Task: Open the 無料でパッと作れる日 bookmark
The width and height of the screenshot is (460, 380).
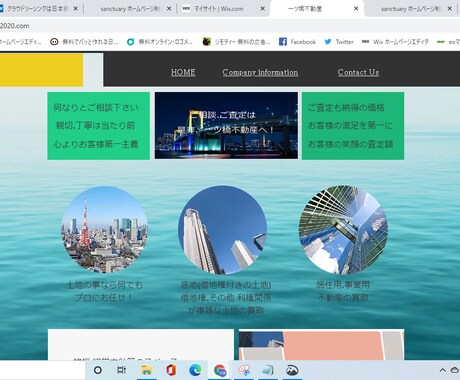Action: pos(84,42)
